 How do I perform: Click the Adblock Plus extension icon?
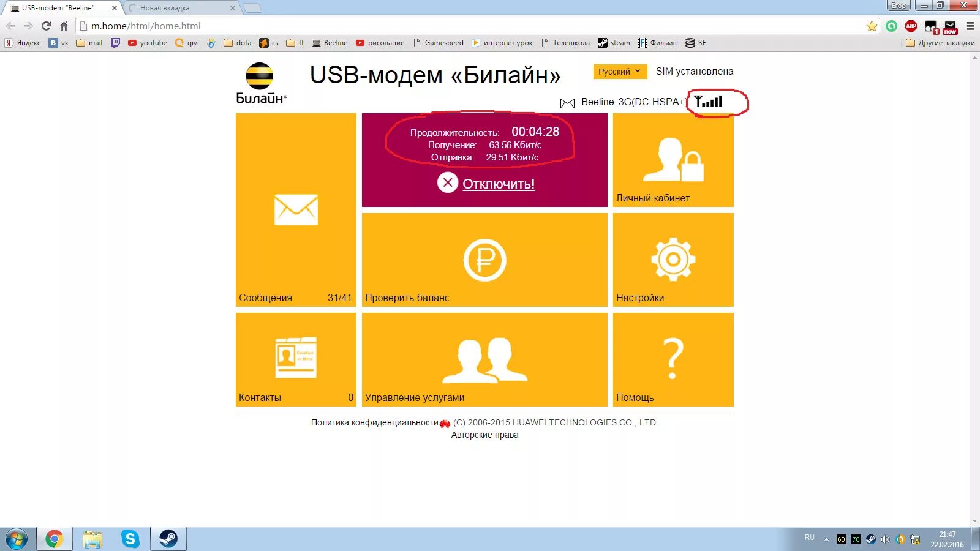pyautogui.click(x=911, y=26)
